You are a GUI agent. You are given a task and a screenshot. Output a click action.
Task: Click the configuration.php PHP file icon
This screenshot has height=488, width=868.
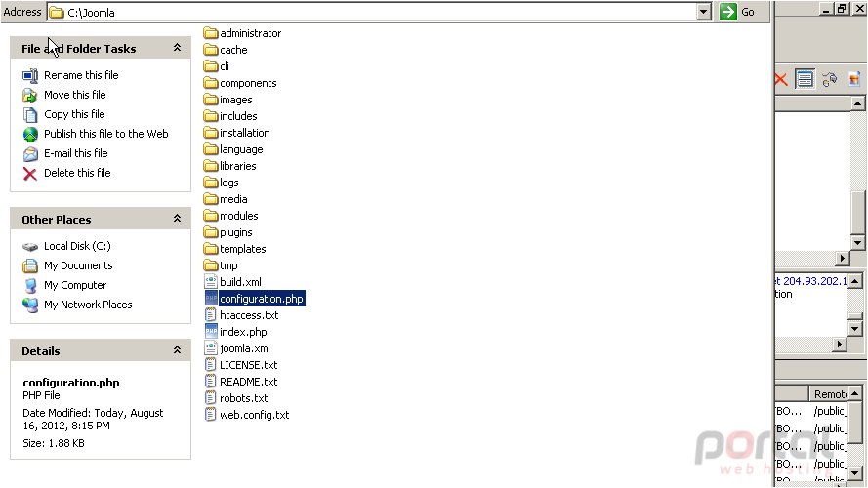(x=210, y=299)
